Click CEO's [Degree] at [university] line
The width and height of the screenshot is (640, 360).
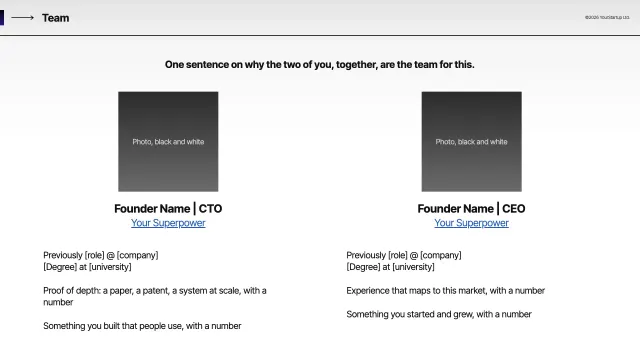coord(391,267)
